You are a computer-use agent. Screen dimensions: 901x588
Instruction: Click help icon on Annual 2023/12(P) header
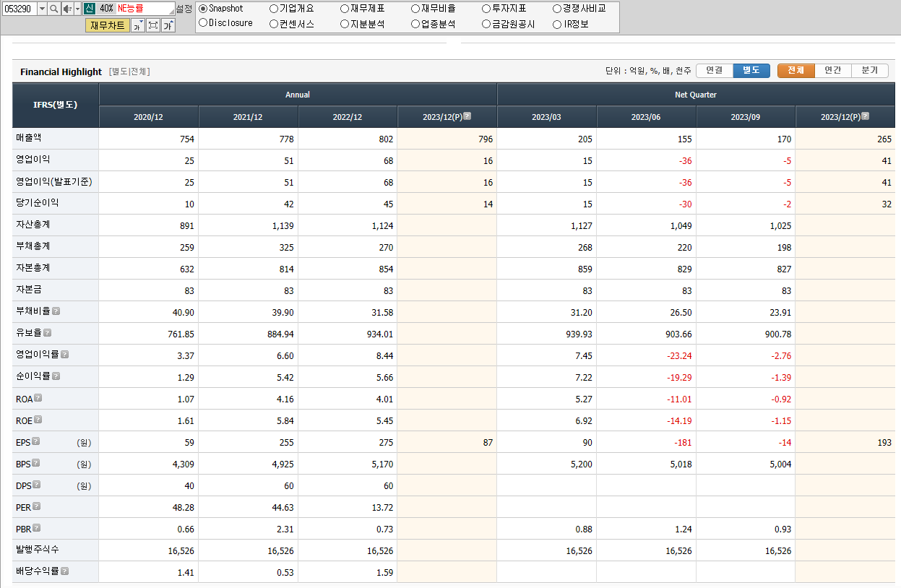[x=467, y=116]
